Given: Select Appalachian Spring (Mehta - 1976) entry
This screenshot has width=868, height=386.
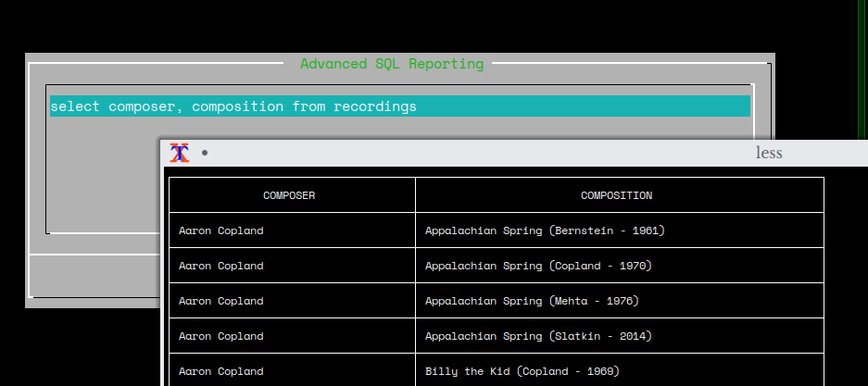Looking at the screenshot, I should tap(532, 301).
